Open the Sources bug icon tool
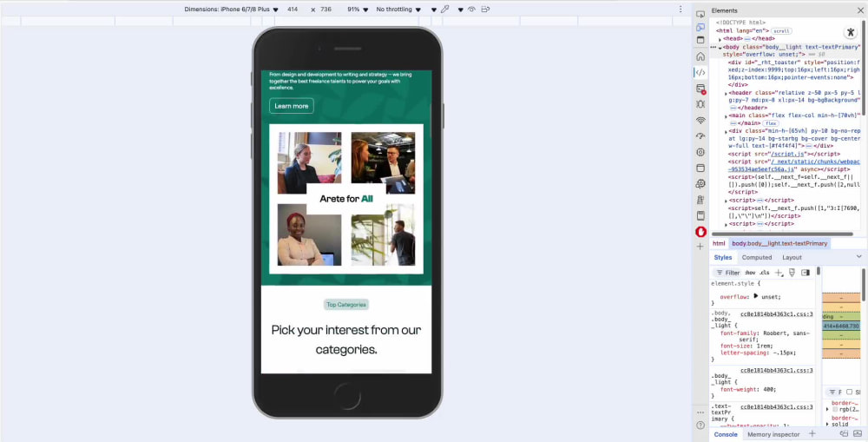 point(700,104)
